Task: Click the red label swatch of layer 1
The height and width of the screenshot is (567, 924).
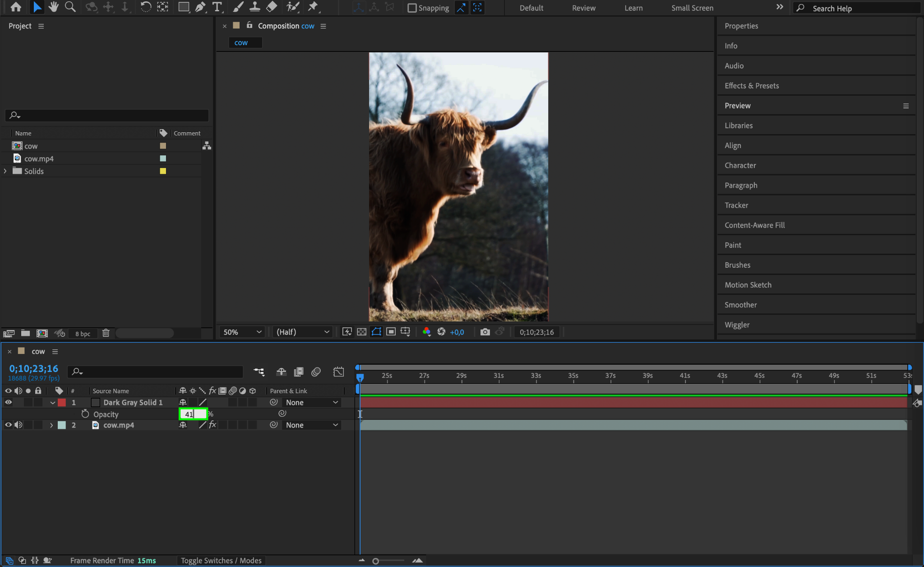Action: click(62, 402)
